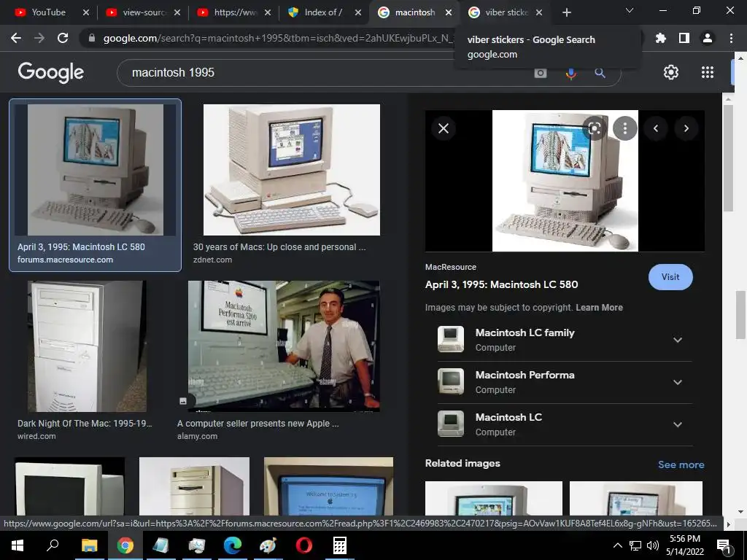Close the image preview panel
The image size is (747, 560).
443,128
